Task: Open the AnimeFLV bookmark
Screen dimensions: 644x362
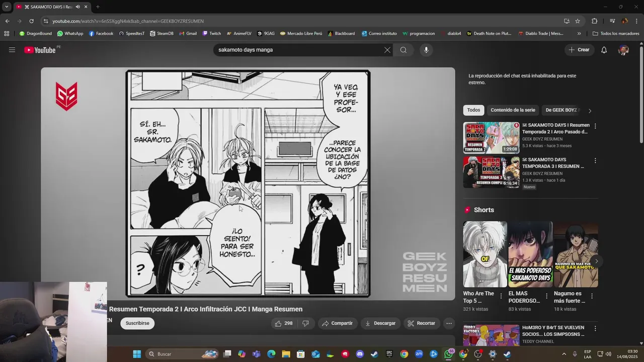Action: 239,34
